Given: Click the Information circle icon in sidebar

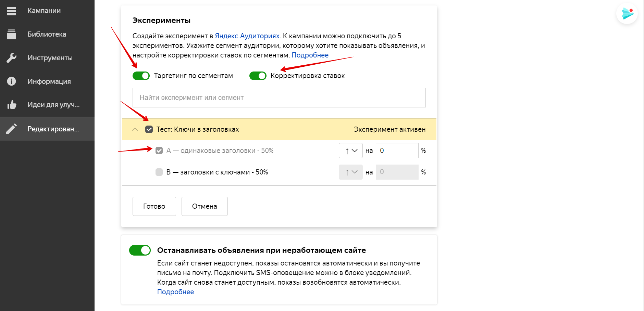Looking at the screenshot, I should pyautogui.click(x=11, y=81).
